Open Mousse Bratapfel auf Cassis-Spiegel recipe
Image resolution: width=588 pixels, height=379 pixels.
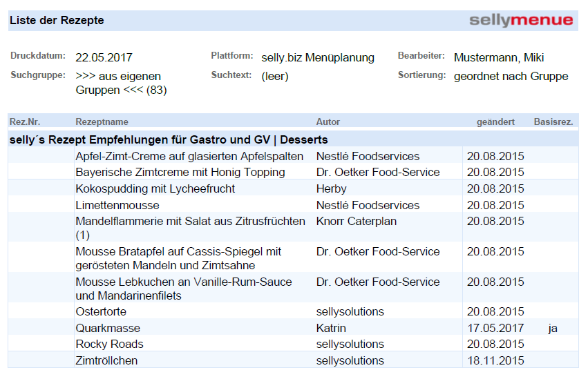[x=178, y=252]
